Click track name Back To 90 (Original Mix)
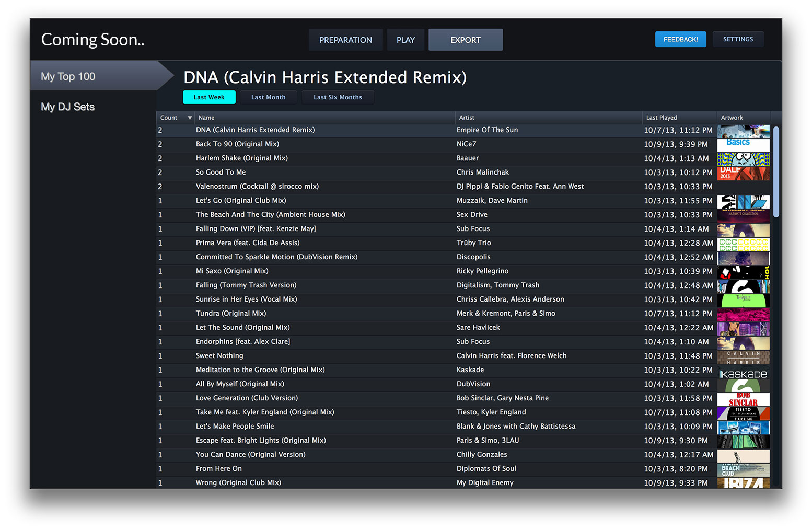The height and width of the screenshot is (530, 812). pyautogui.click(x=237, y=144)
